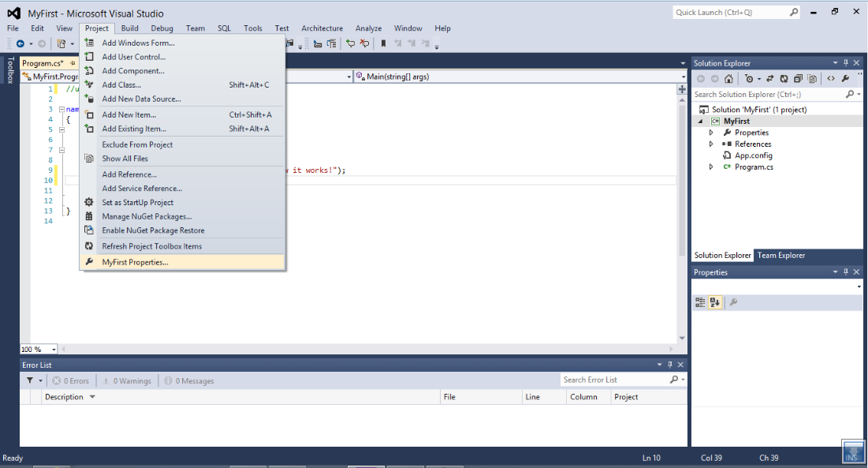Click the Project column header in Error List

(x=649, y=397)
